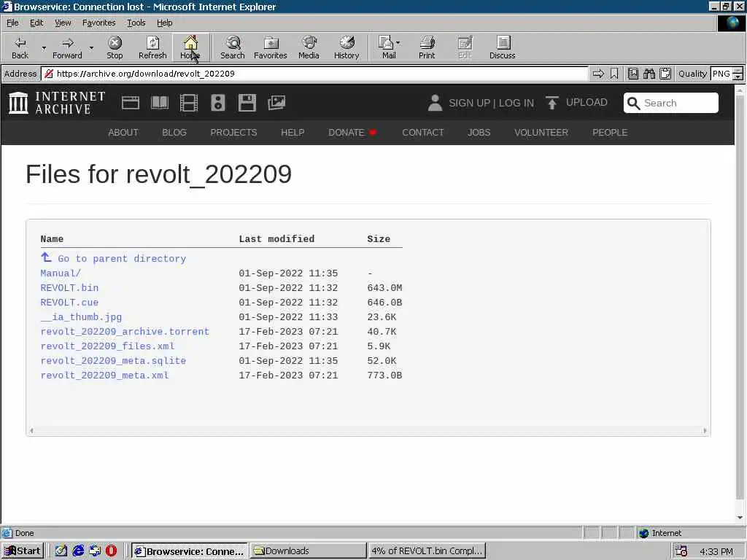Open revolt_202209_files.xml link
This screenshot has height=560, width=747.
pyautogui.click(x=108, y=346)
